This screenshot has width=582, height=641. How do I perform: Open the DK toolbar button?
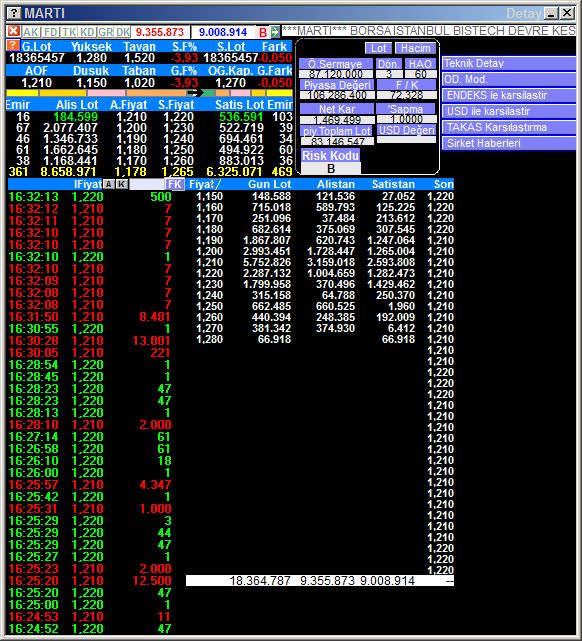point(123,32)
